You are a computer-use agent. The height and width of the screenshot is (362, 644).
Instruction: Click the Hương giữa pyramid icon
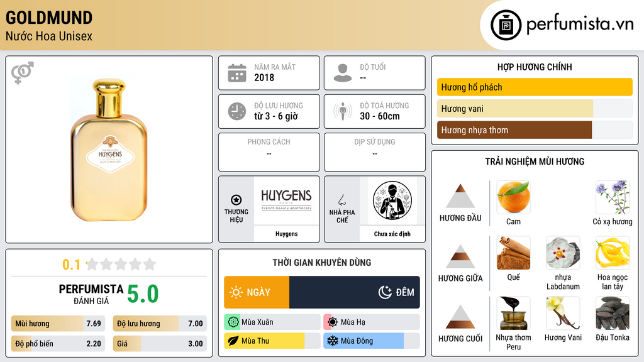[460, 256]
